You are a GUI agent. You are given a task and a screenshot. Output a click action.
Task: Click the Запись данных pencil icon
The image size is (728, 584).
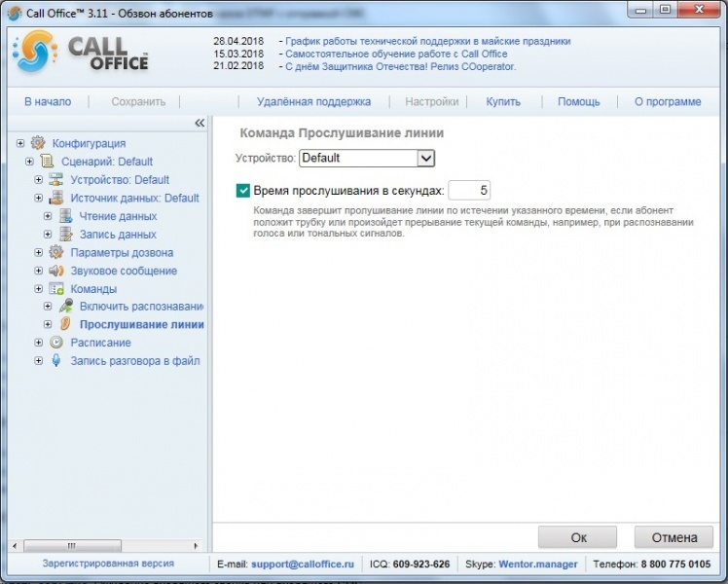pos(66,234)
